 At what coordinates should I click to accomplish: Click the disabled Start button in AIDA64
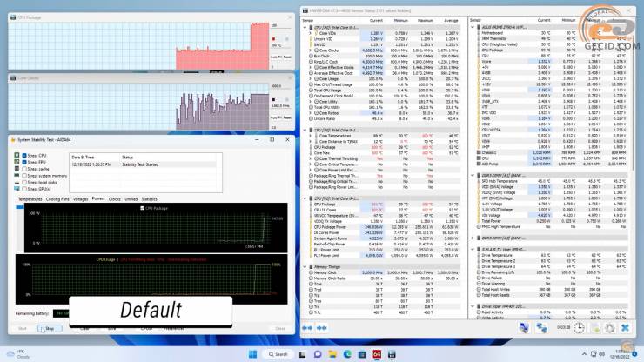pyautogui.click(x=22, y=328)
